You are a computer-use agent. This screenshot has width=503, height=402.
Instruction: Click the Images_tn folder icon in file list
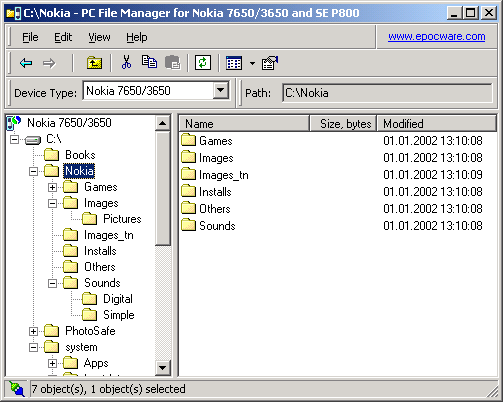pos(188,174)
